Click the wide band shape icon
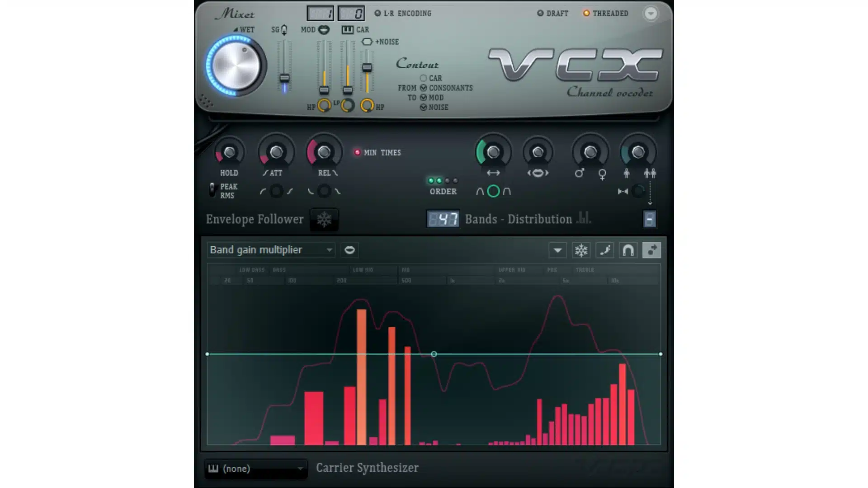Viewport: 868px width, 488px height. (x=507, y=192)
